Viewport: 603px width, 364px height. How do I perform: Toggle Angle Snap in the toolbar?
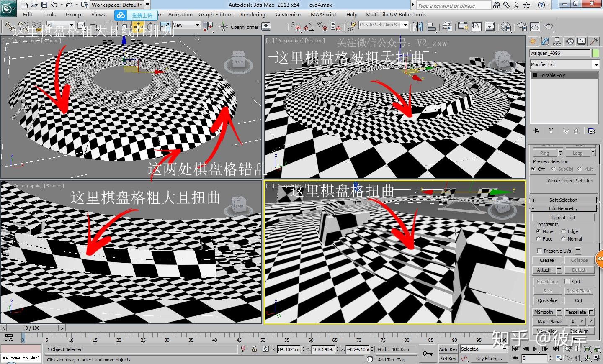click(x=309, y=27)
